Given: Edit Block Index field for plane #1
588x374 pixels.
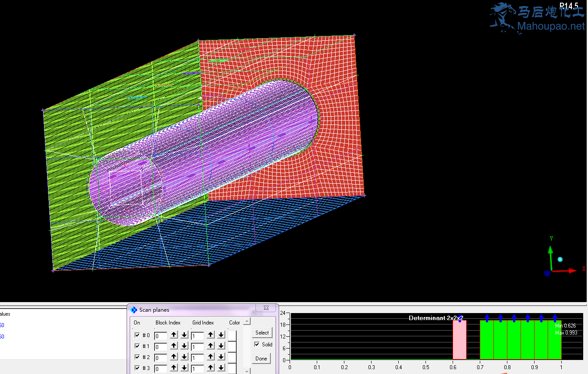Looking at the screenshot, I should pyautogui.click(x=161, y=347).
